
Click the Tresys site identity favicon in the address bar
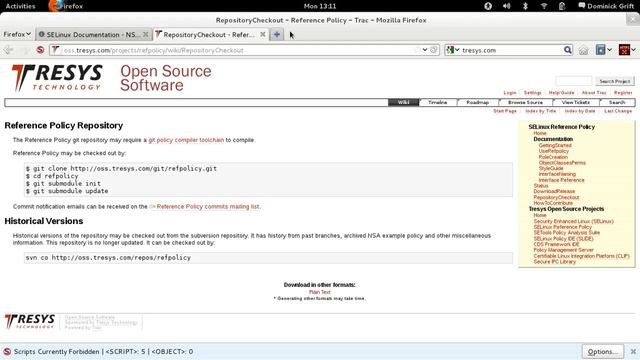56,50
